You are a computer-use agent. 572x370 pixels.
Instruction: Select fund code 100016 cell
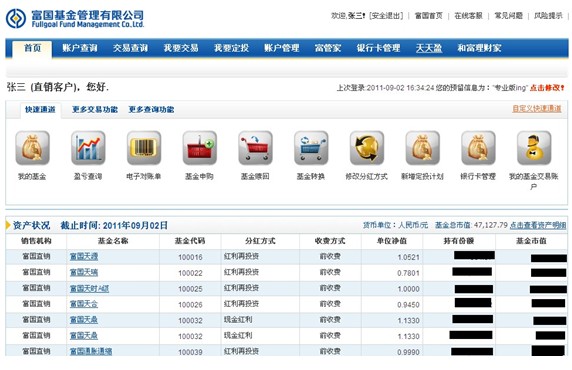(x=190, y=257)
